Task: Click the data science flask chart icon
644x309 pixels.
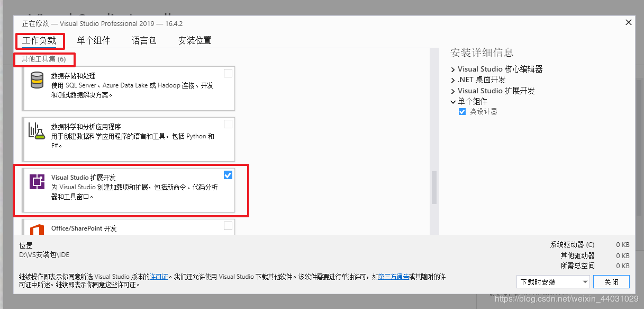Action: pos(37,131)
